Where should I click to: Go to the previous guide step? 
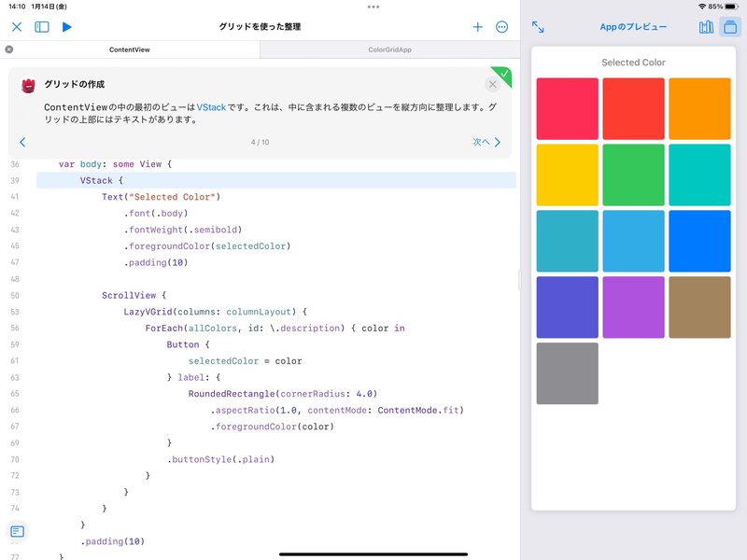click(22, 142)
